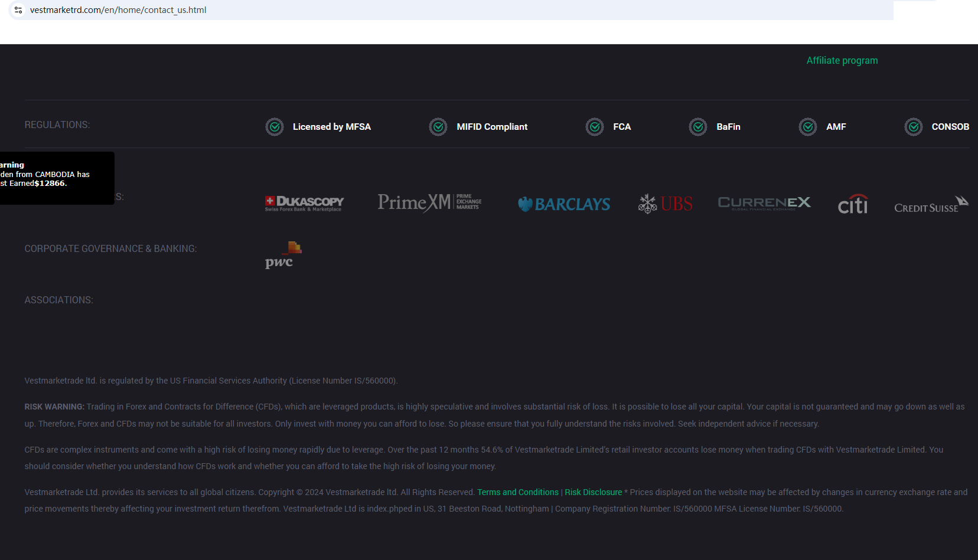Click the check badge beside MIFID Compliant
Viewport: 978px width, 560px height.
(x=438, y=127)
